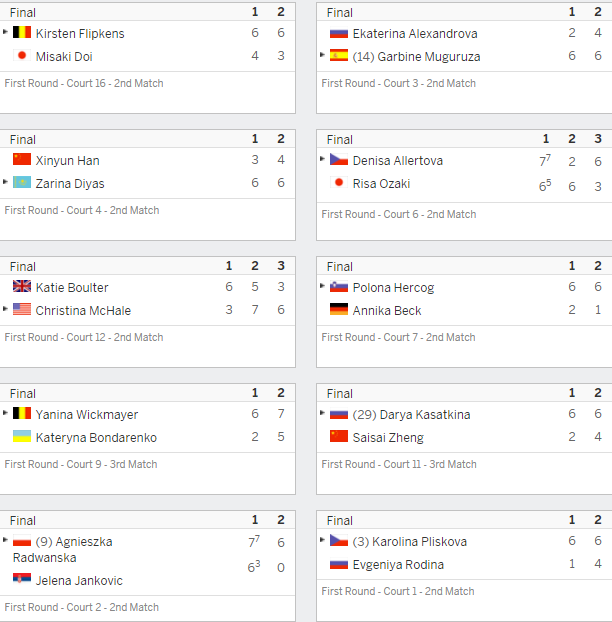Click Risa Ozaki's first set tiebreak score

[x=545, y=185]
